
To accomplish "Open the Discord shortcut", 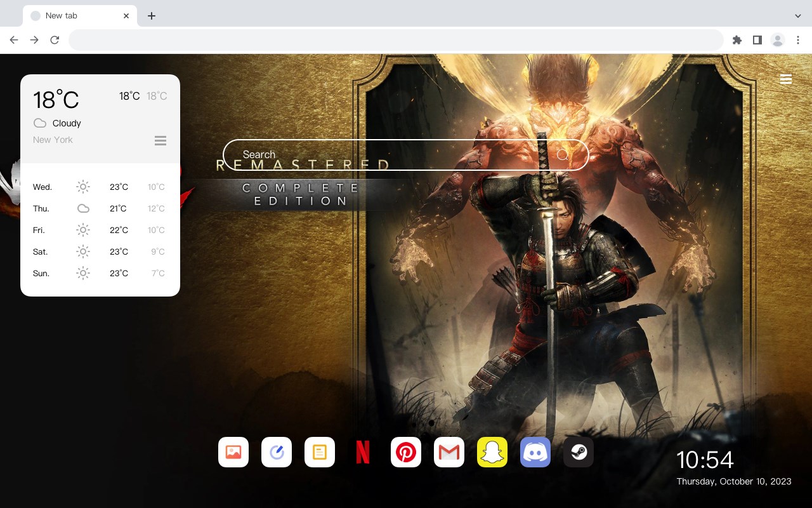I will pos(535,452).
